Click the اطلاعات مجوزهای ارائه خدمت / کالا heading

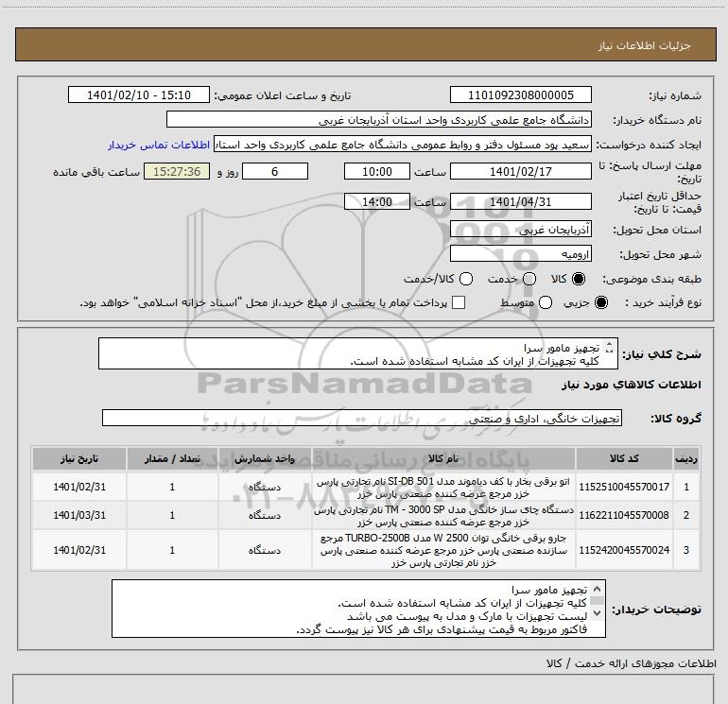(632, 663)
